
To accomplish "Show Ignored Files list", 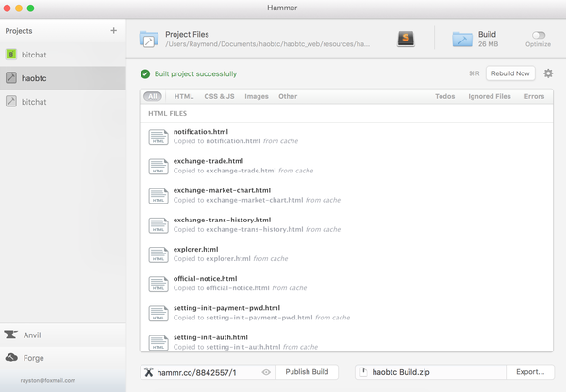I will 490,96.
